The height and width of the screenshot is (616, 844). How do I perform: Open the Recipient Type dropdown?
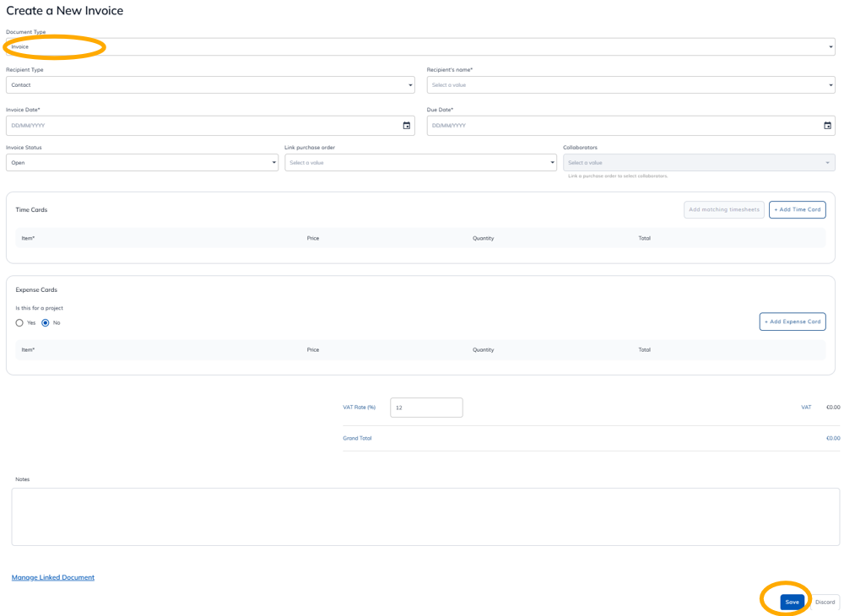point(210,85)
